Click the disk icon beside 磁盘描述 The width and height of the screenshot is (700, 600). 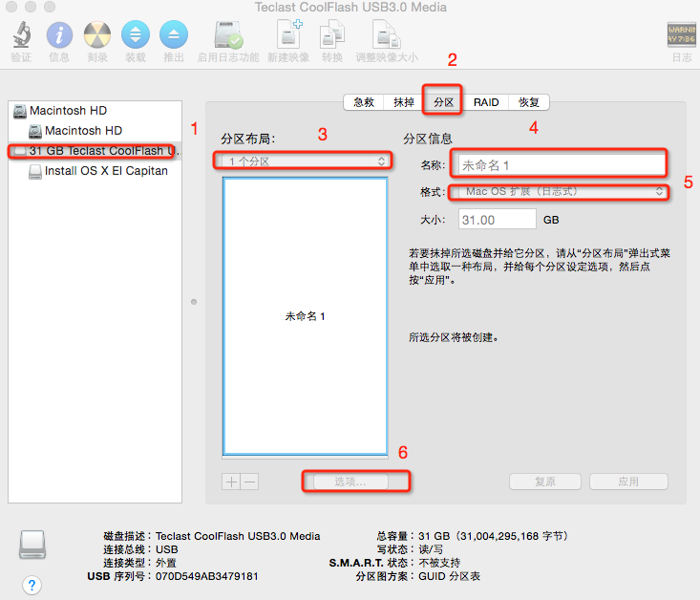[x=32, y=545]
